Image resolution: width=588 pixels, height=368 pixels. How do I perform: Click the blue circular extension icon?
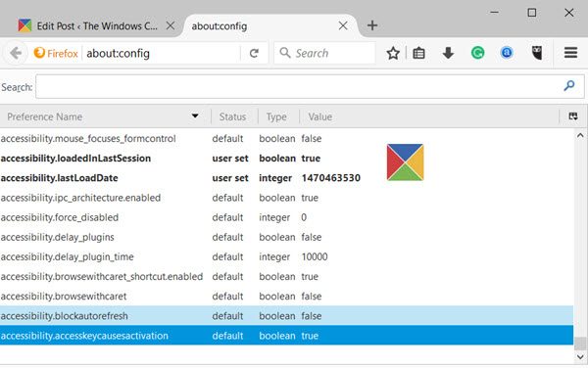pyautogui.click(x=507, y=53)
